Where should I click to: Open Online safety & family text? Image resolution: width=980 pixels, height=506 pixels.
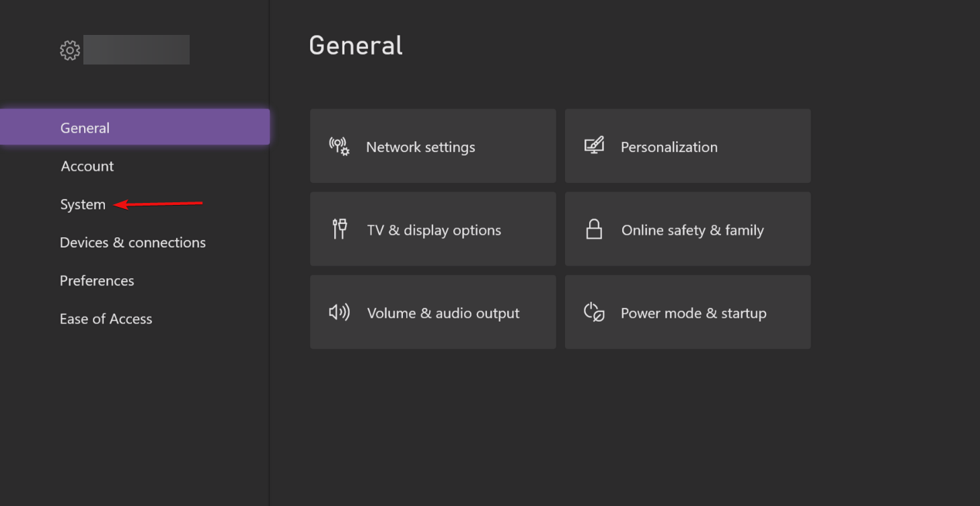coord(692,230)
